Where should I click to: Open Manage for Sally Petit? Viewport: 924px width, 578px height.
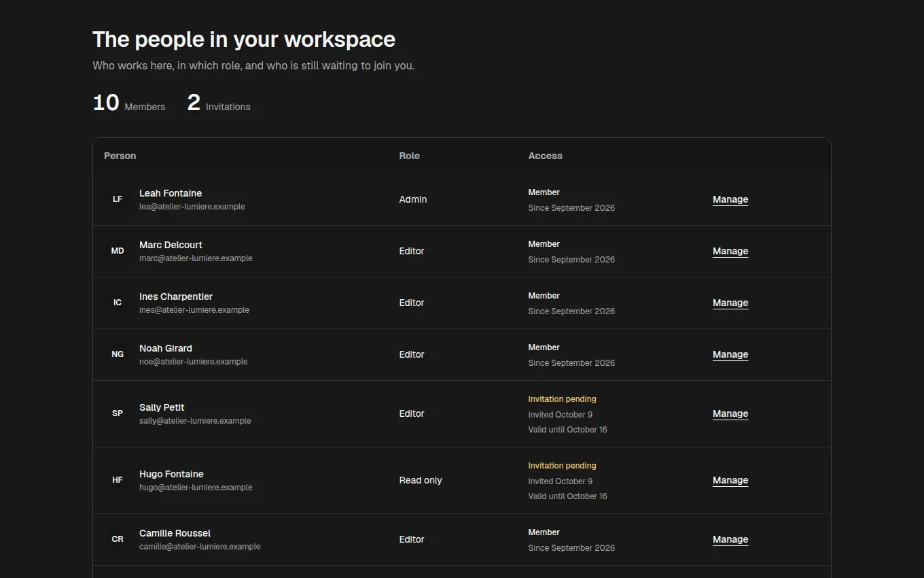coord(730,413)
